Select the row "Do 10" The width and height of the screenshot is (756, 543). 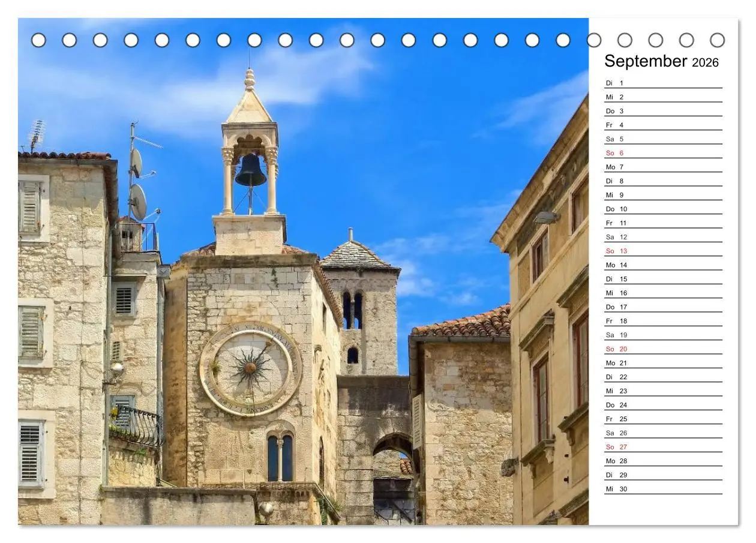[663, 209]
